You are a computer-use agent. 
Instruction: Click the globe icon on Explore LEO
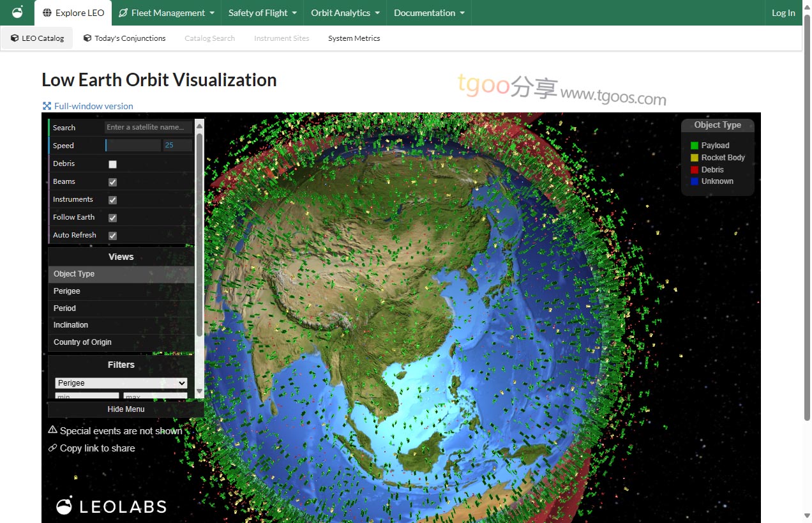point(47,13)
